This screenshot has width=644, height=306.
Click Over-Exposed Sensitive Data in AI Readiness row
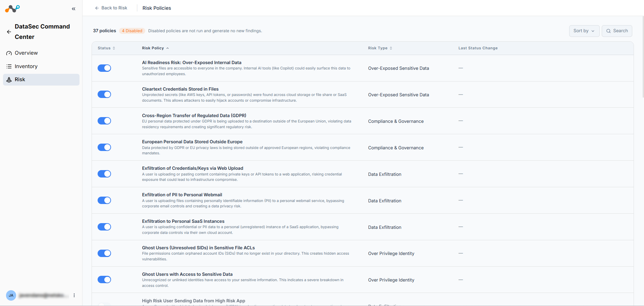tap(398, 68)
